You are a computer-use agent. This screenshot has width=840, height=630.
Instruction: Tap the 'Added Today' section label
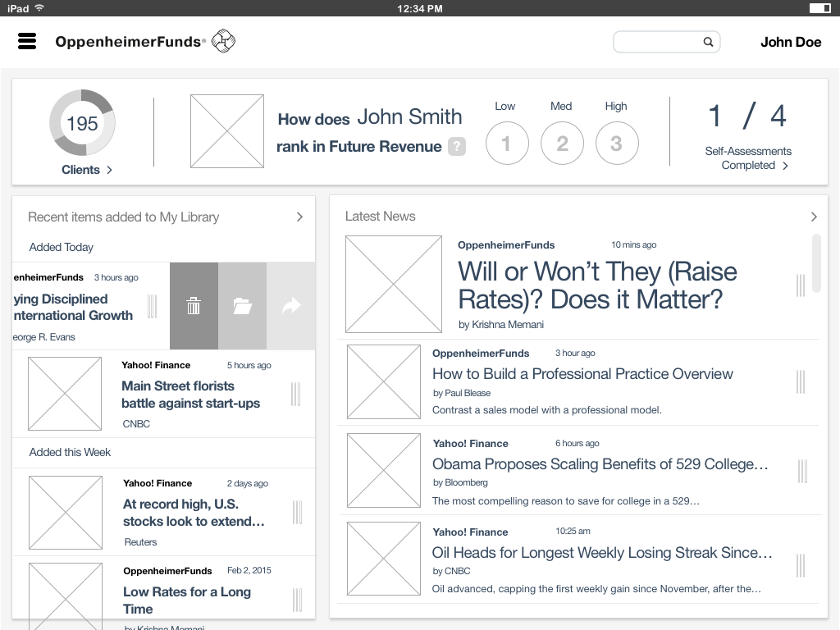61,247
